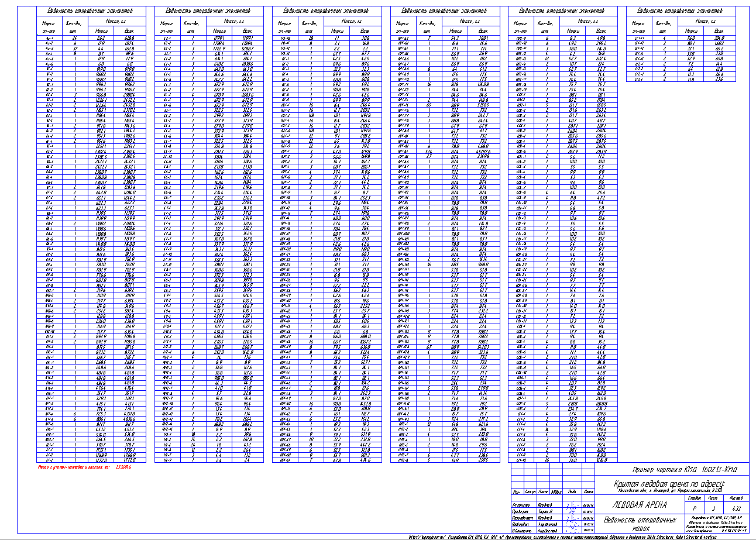756x540 pixels.
Task: Click the total mass cell '1074'
Action: pos(129,43)
